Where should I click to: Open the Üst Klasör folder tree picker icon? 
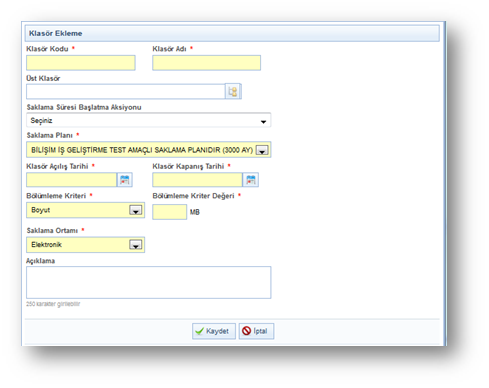[x=233, y=91]
